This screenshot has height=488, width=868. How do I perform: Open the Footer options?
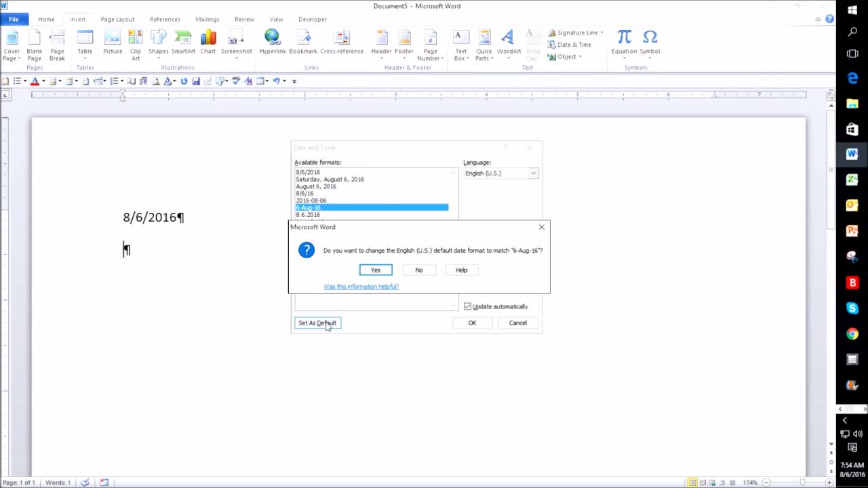pyautogui.click(x=404, y=45)
